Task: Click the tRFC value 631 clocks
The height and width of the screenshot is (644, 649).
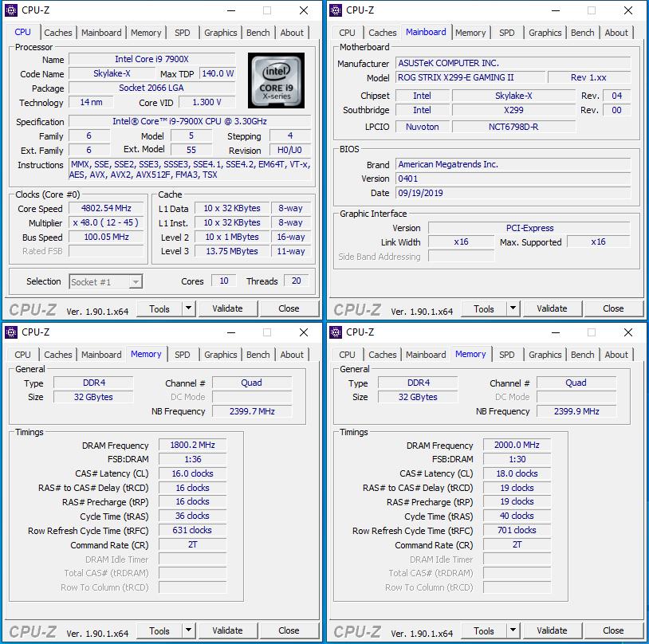Action: tap(192, 530)
